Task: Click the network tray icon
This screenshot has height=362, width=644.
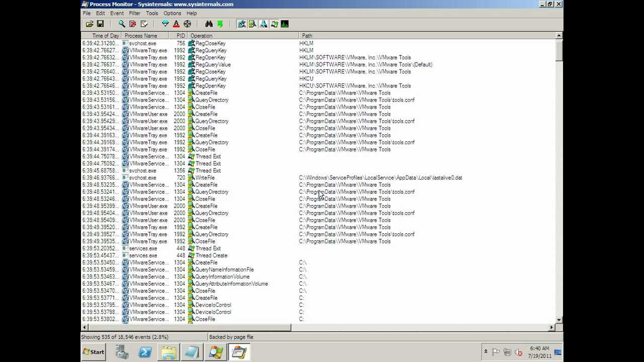Action: [x=507, y=352]
